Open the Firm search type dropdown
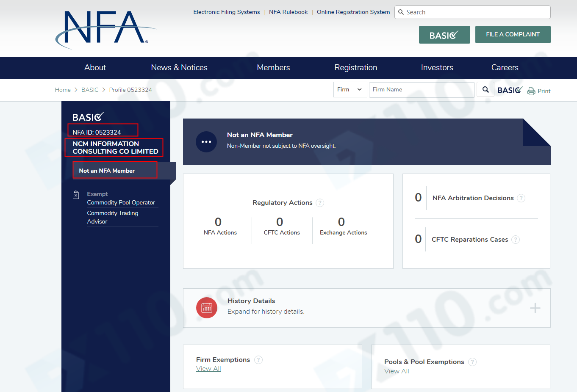 (350, 90)
